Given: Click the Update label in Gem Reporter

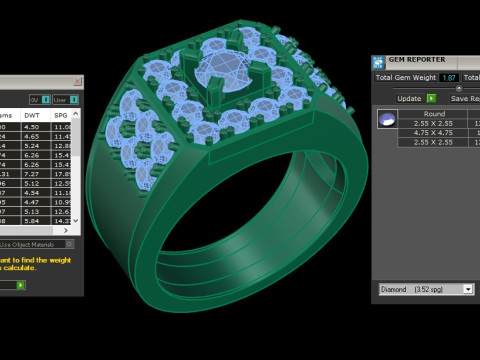Looking at the screenshot, I should pos(409,99).
